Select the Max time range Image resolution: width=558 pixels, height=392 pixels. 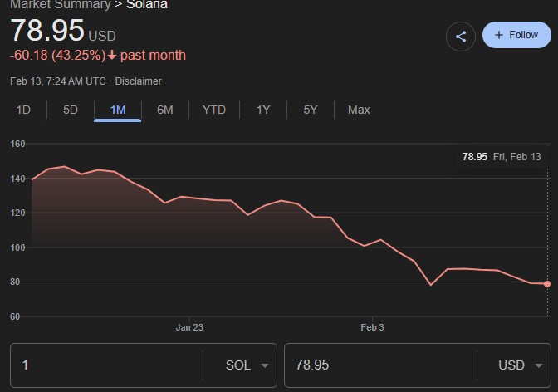[359, 110]
